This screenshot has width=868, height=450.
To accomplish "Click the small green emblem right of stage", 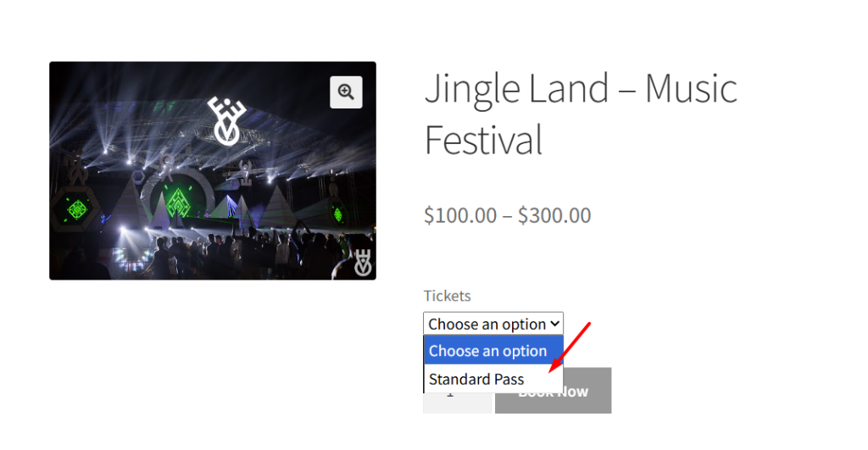I will 337,214.
